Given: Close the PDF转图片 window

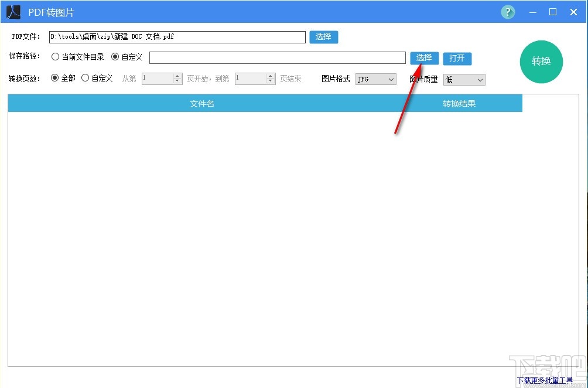Looking at the screenshot, I should (573, 12).
